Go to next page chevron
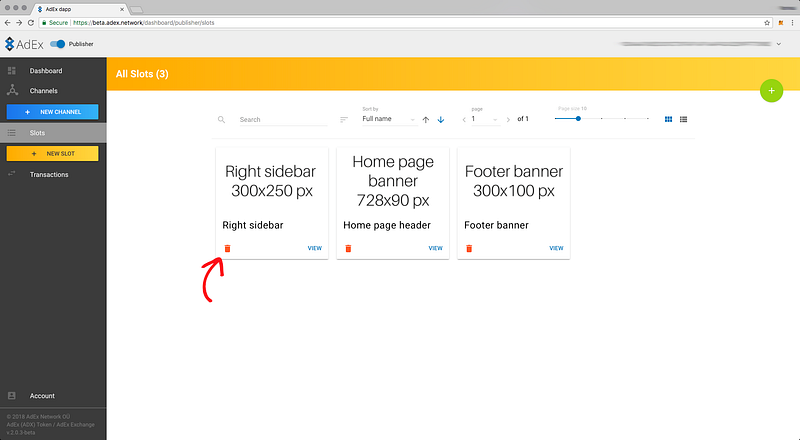The image size is (800, 440). click(508, 119)
